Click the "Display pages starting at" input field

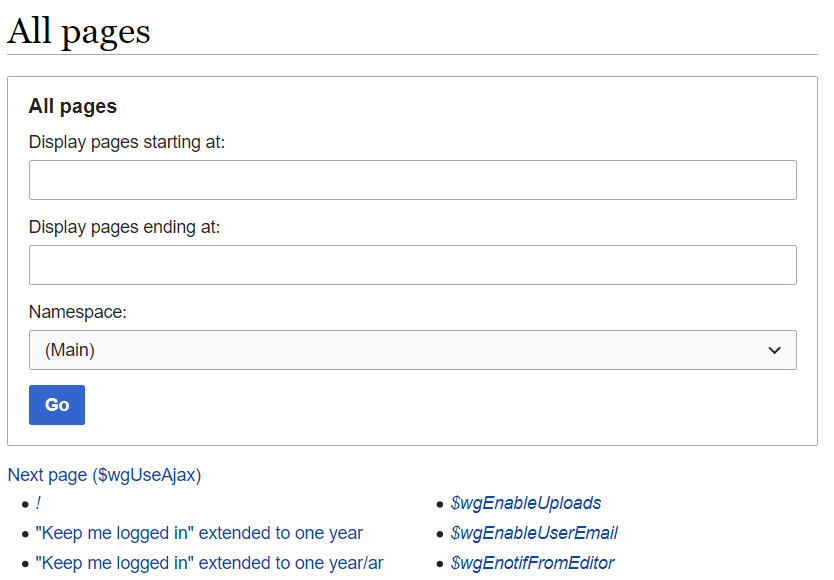coord(412,180)
